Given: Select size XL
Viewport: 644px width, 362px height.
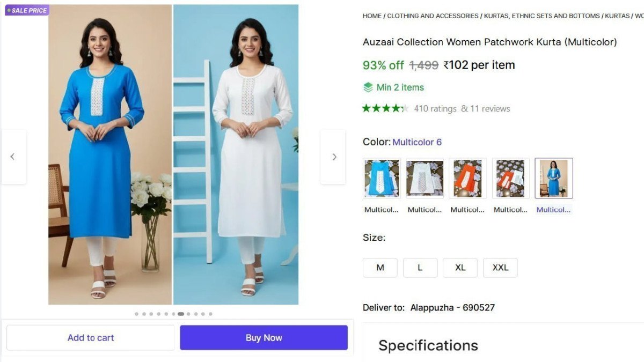Looking at the screenshot, I should [460, 267].
